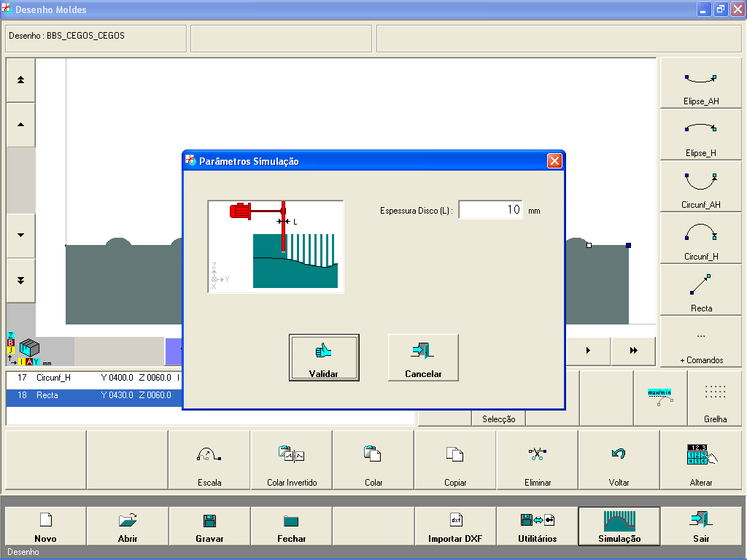This screenshot has height=560, width=747.
Task: Click Validar to confirm simulation parameters
Action: tap(324, 358)
